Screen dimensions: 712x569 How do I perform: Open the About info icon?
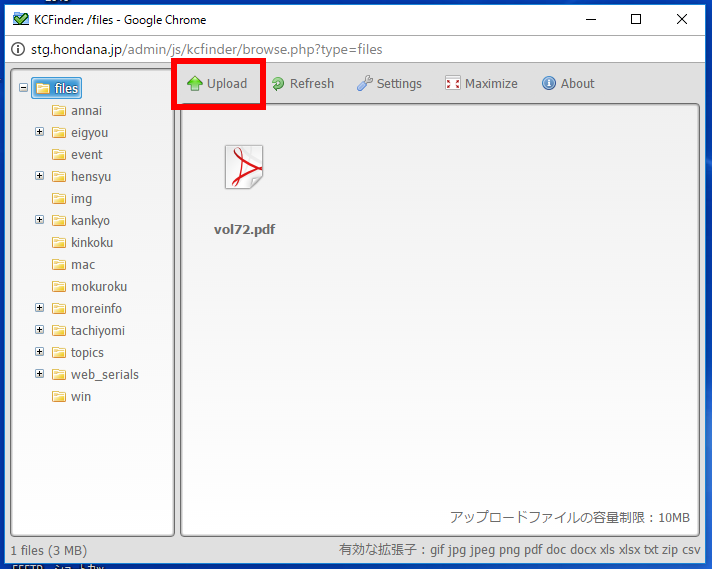point(549,84)
